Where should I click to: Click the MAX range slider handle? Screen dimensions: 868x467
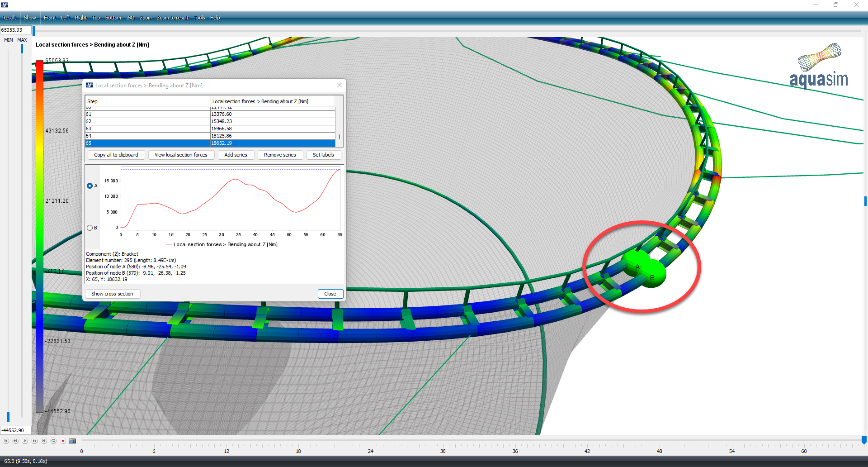22,48
